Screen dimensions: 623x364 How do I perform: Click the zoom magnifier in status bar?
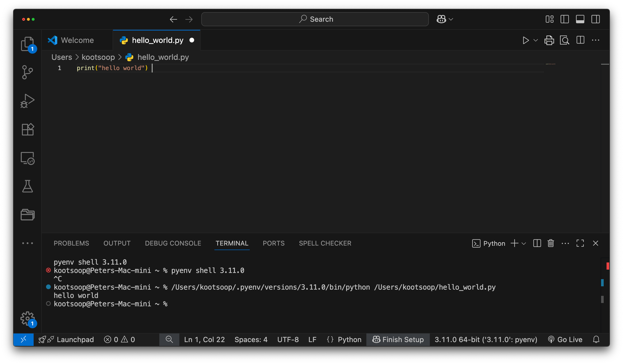click(169, 340)
